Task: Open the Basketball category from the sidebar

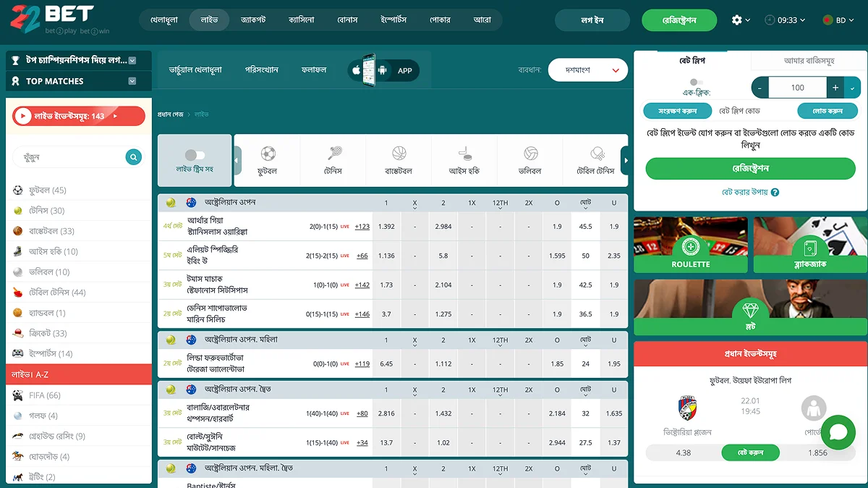Action: [x=43, y=232]
